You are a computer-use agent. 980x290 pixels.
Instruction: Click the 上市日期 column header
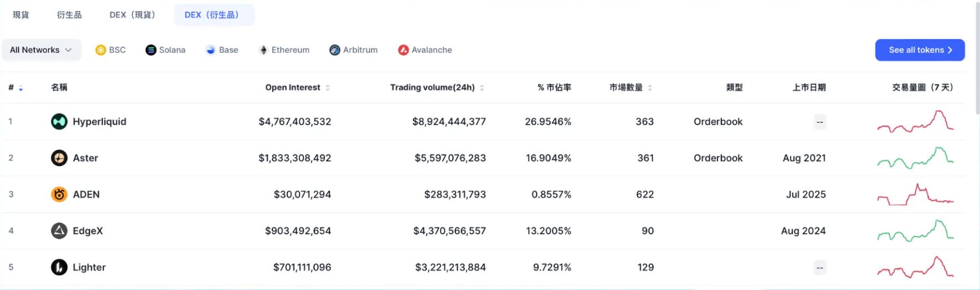pyautogui.click(x=809, y=88)
